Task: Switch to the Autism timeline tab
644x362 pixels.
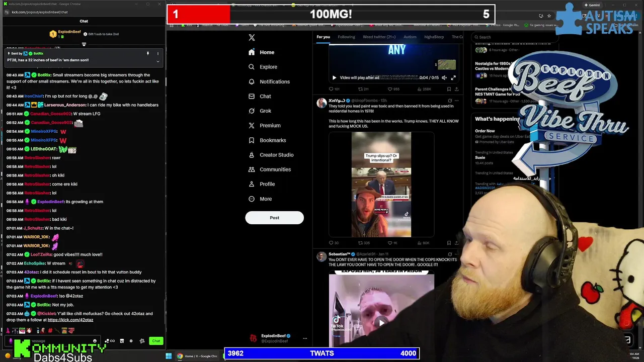Action: coord(410,37)
